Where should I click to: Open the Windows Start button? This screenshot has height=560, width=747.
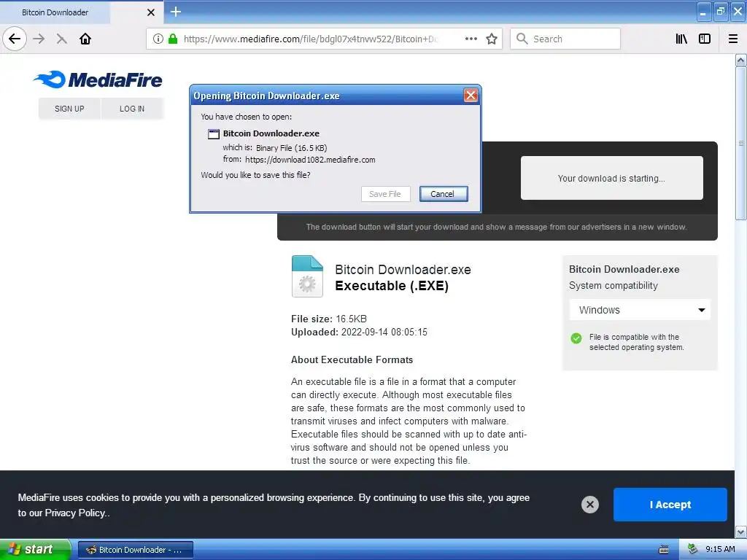tap(35, 549)
